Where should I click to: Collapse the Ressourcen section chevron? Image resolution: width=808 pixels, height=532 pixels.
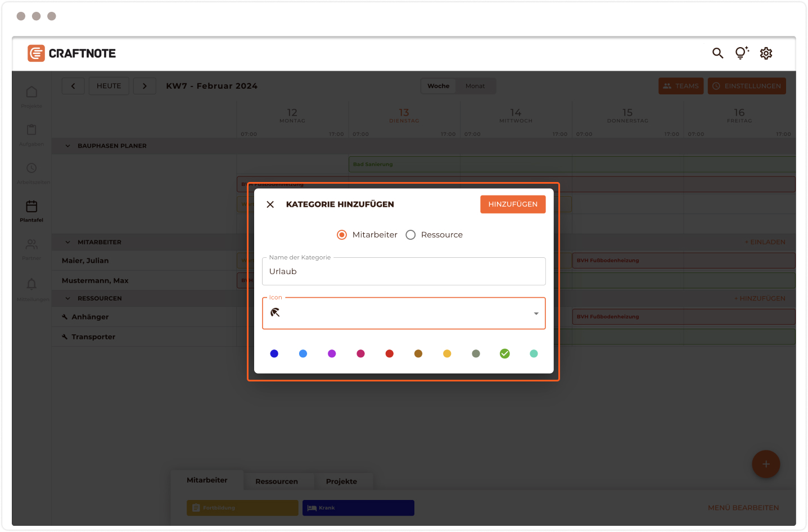[x=68, y=298]
